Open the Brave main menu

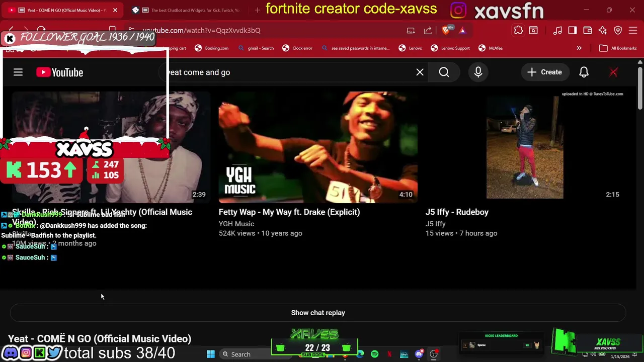(x=633, y=30)
